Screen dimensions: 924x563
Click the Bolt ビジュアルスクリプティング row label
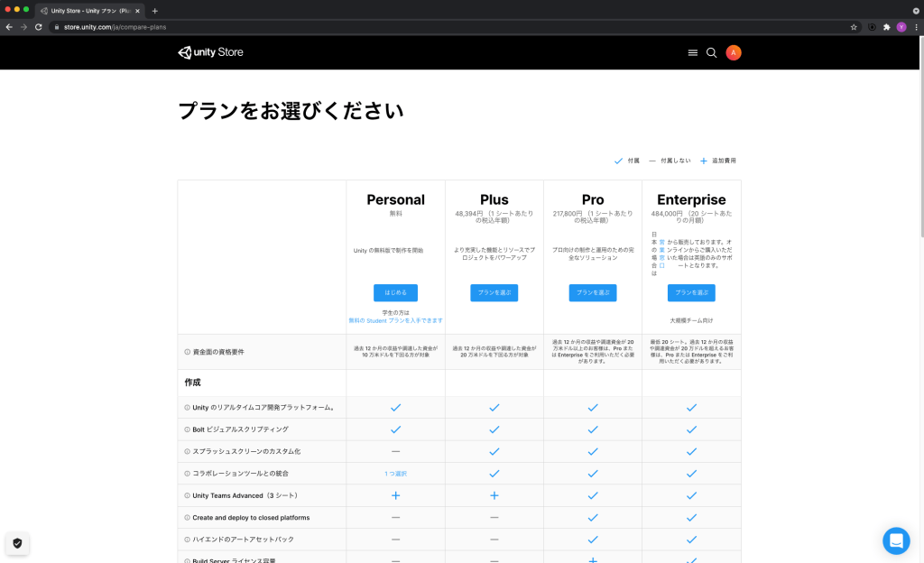pos(240,429)
